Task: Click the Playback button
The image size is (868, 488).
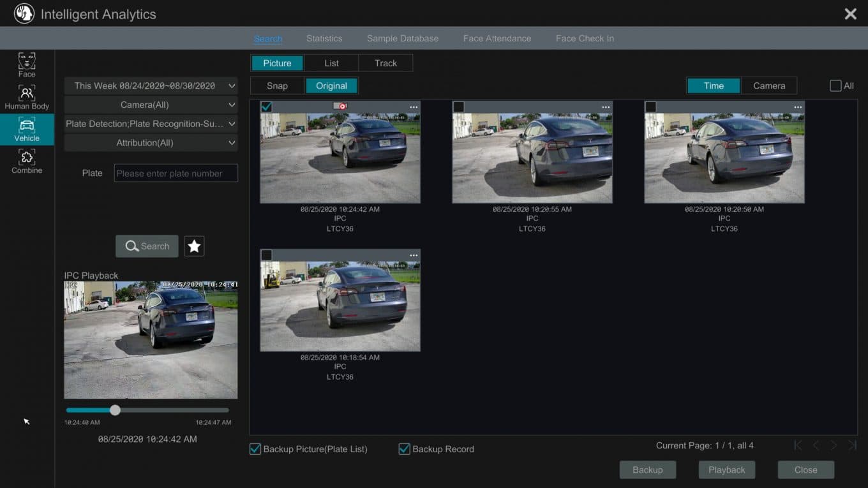Action: (726, 470)
